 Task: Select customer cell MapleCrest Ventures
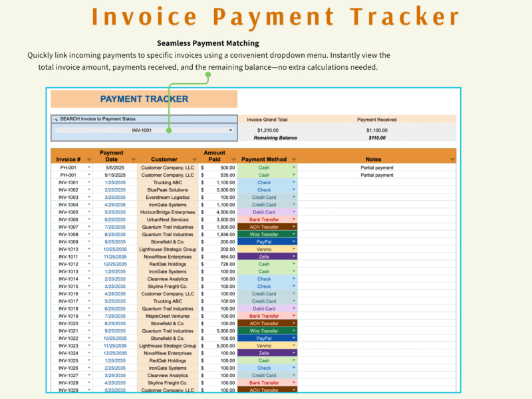coord(168,316)
